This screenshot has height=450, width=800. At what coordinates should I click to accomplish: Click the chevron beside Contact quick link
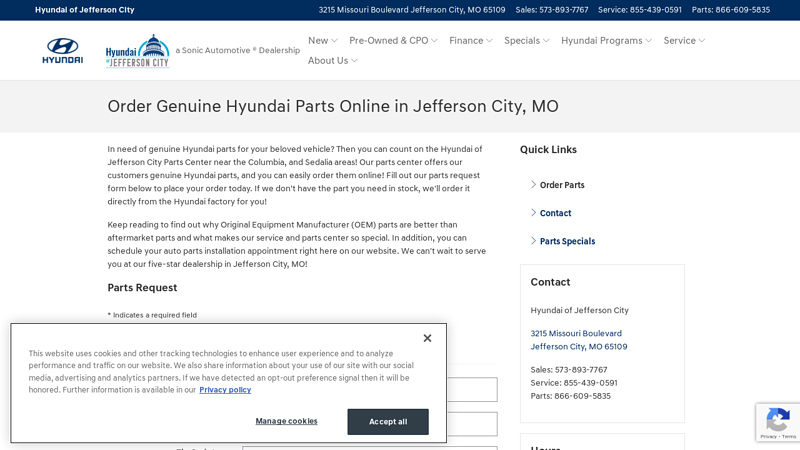pos(534,213)
